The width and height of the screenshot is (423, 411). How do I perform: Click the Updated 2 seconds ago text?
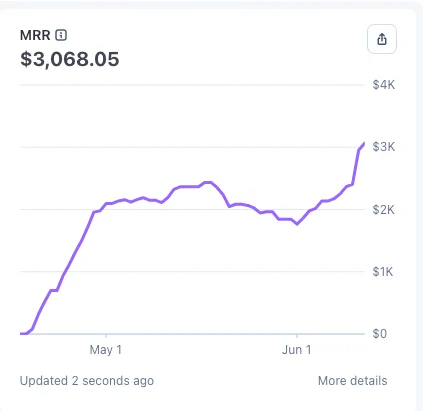click(x=87, y=381)
